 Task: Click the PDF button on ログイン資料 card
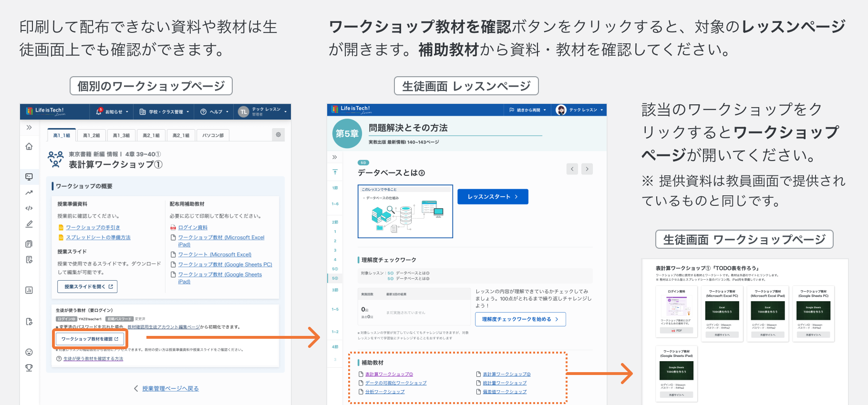point(676,330)
